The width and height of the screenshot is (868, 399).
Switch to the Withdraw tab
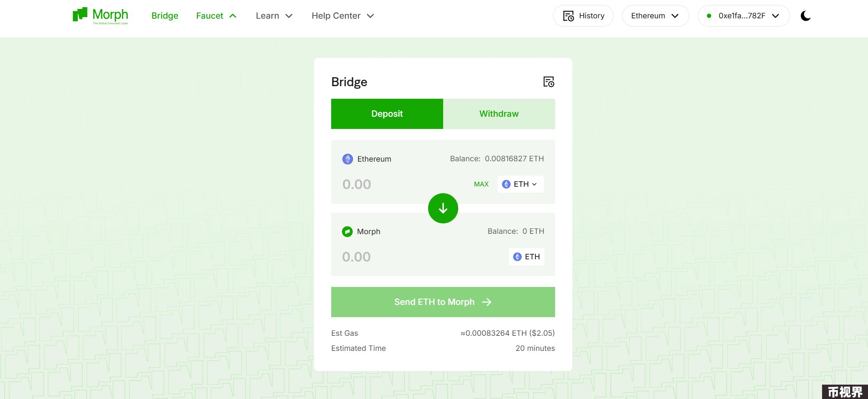499,114
